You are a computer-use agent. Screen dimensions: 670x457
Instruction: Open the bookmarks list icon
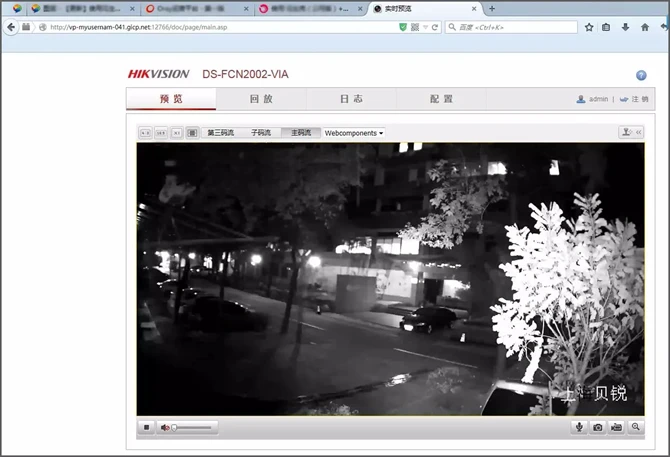coord(606,27)
